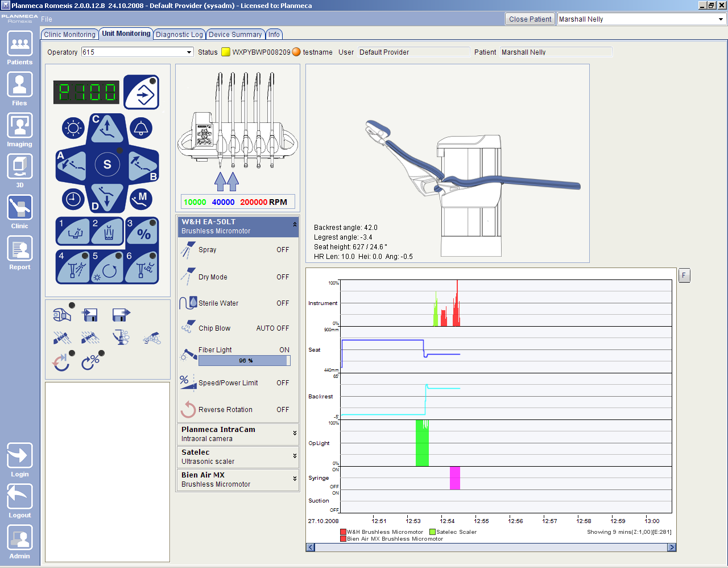Expand the Planmeca IntraCam section
The height and width of the screenshot is (568, 728).
click(295, 434)
